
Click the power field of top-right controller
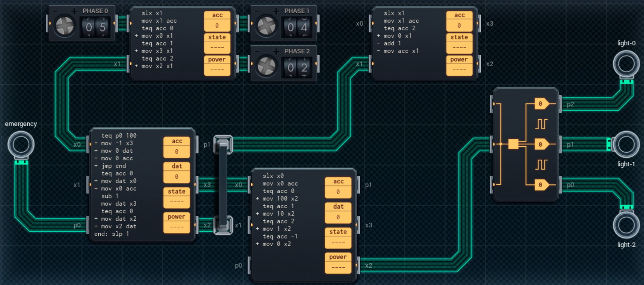(459, 70)
